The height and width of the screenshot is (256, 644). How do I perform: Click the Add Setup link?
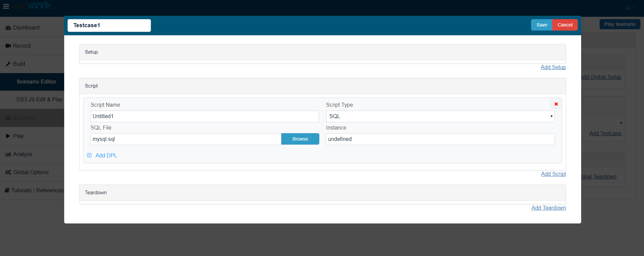click(x=553, y=67)
